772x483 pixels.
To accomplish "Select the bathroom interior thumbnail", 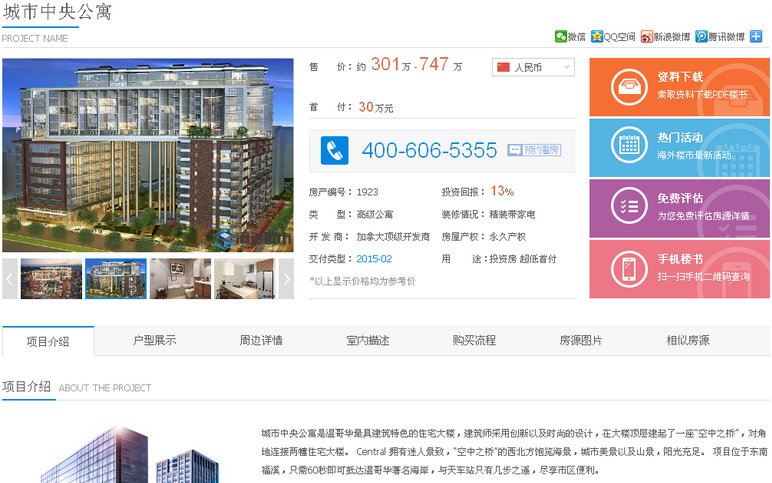I will point(180,279).
